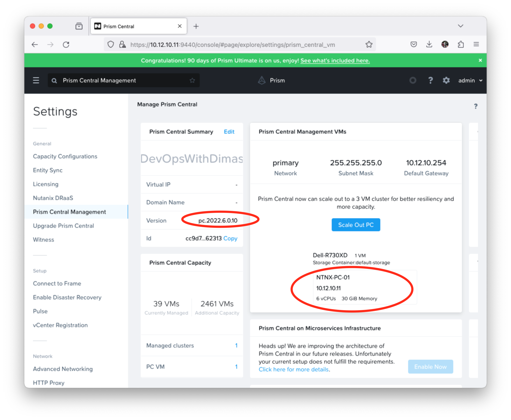This screenshot has width=511, height=420.
Task: Open the list all tabs chevron
Action: 461,26
